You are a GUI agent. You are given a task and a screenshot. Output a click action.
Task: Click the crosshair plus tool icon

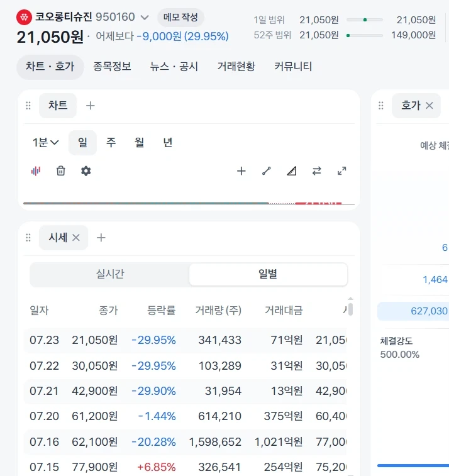click(241, 171)
